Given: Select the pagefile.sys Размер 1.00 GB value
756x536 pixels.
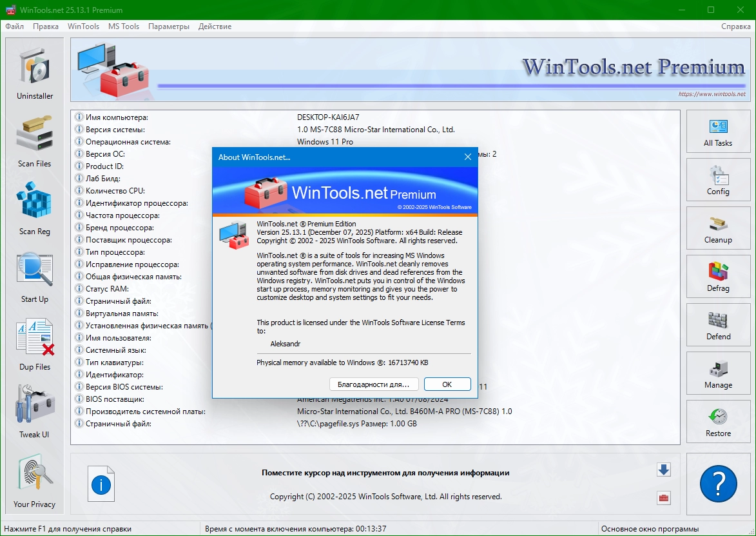Looking at the screenshot, I should pyautogui.click(x=357, y=424).
